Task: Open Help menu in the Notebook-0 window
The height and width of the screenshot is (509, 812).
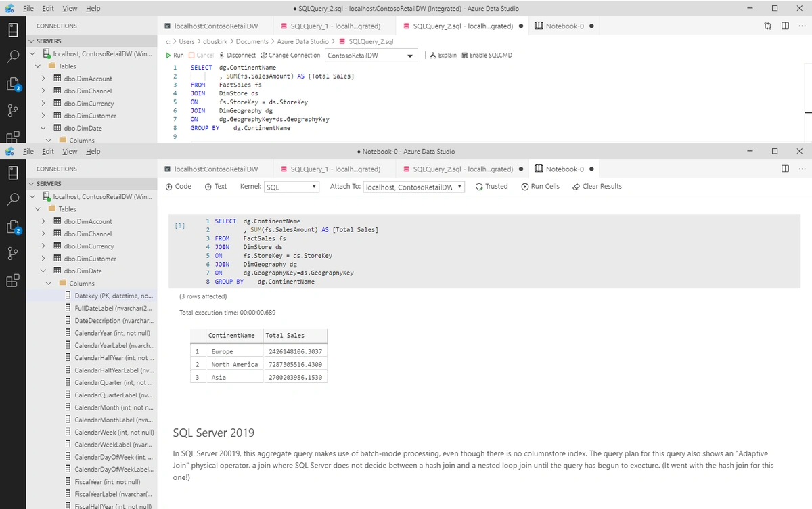Action: pyautogui.click(x=92, y=152)
